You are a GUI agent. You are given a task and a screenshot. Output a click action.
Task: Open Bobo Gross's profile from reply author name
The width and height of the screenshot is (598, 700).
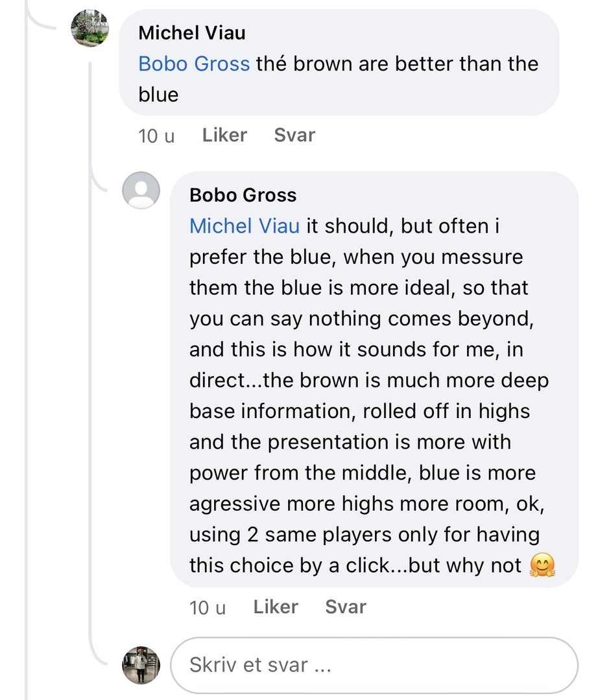tap(243, 195)
